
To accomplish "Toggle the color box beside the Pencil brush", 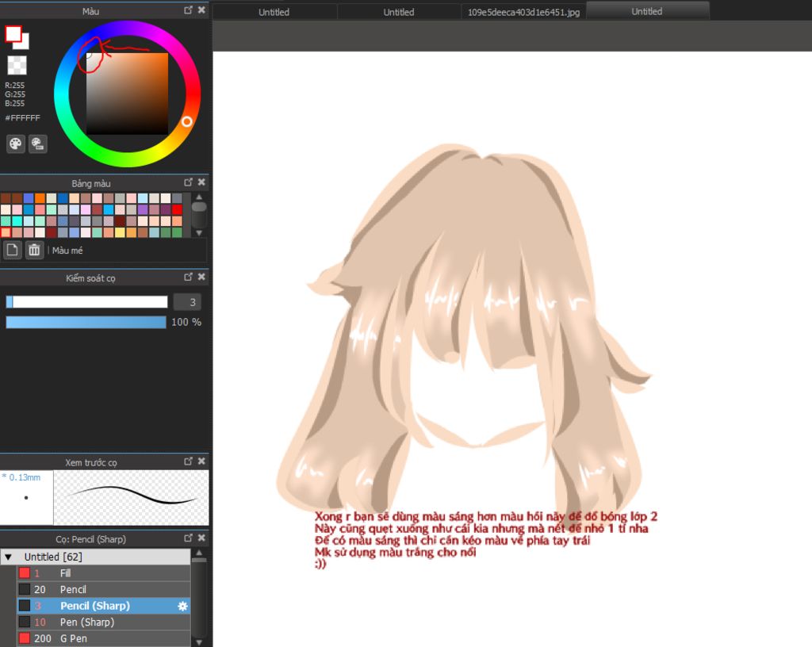I will (25, 589).
